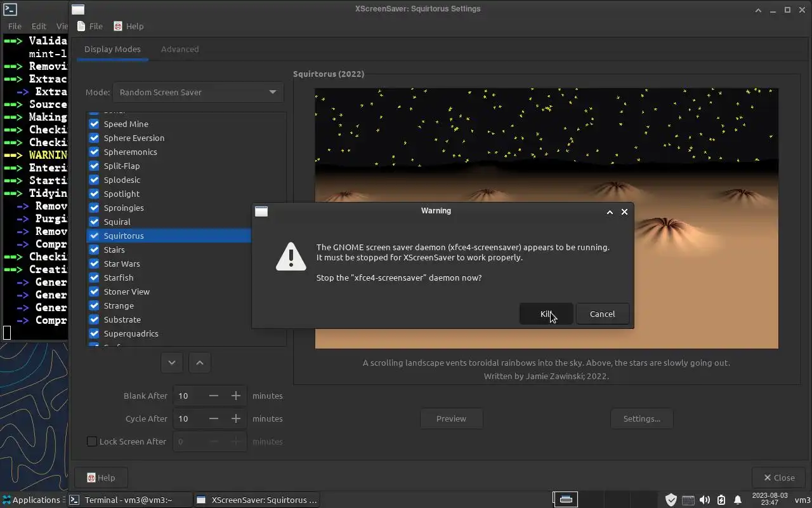
Task: Uncheck the Speed Mine screensaver
Action: [94, 124]
